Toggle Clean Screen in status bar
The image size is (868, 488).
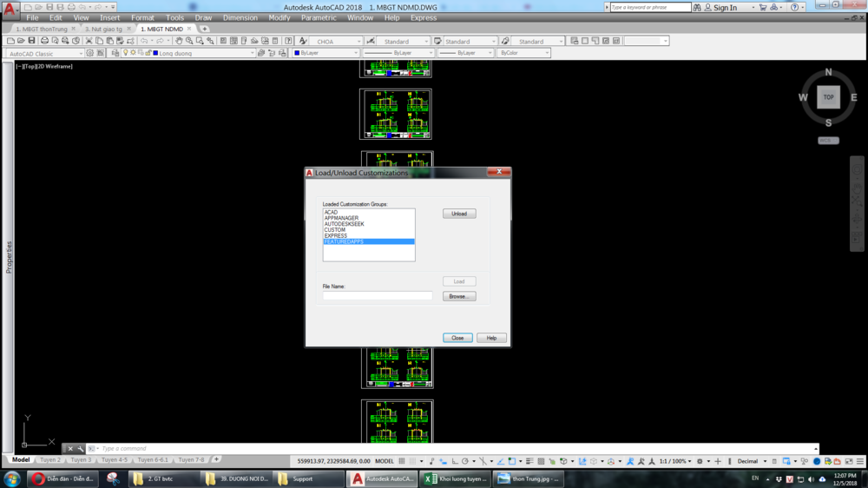(x=849, y=461)
